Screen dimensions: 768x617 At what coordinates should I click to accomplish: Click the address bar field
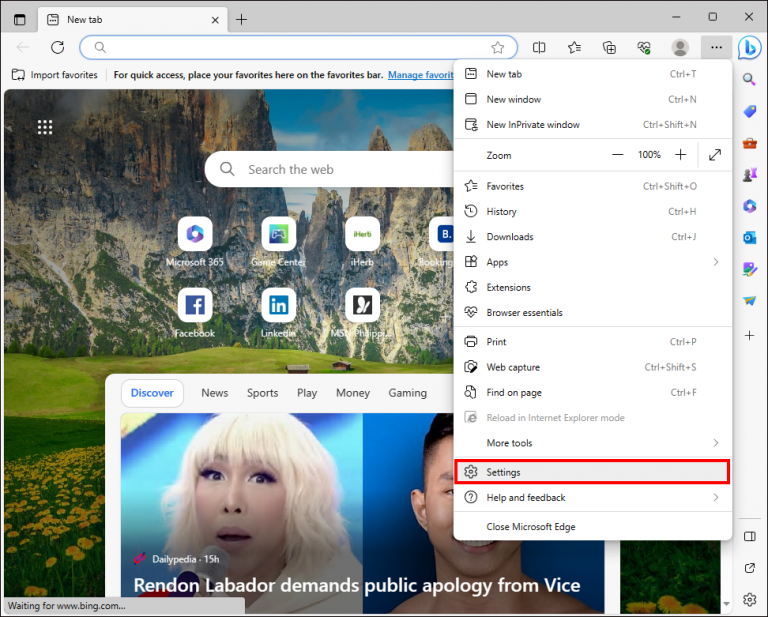(298, 47)
